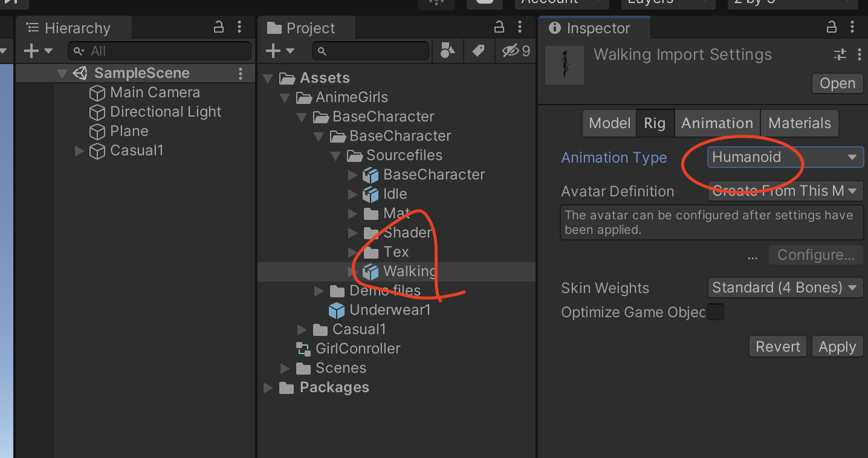Select the Plane game object

point(129,131)
